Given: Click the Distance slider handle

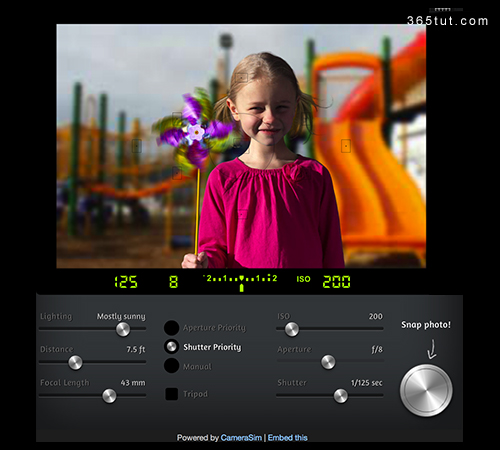Looking at the screenshot, I should coord(75,362).
